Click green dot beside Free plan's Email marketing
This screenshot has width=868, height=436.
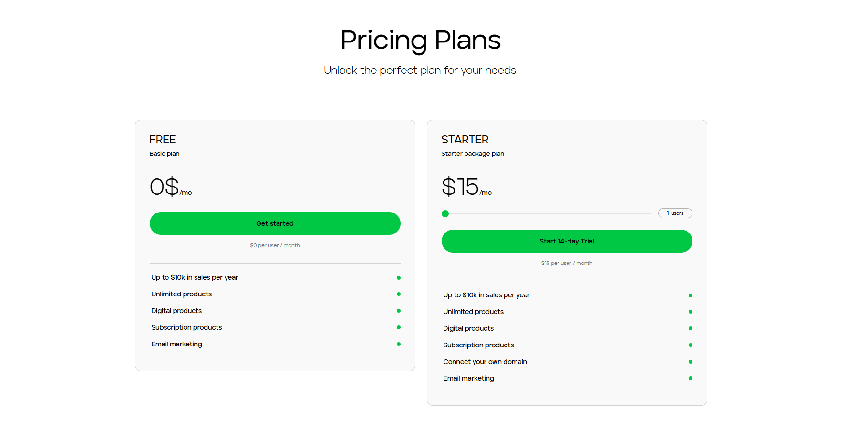click(x=399, y=344)
